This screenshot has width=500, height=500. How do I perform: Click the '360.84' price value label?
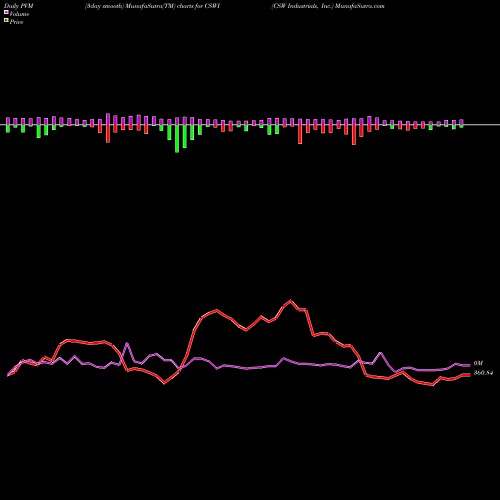pyautogui.click(x=483, y=373)
